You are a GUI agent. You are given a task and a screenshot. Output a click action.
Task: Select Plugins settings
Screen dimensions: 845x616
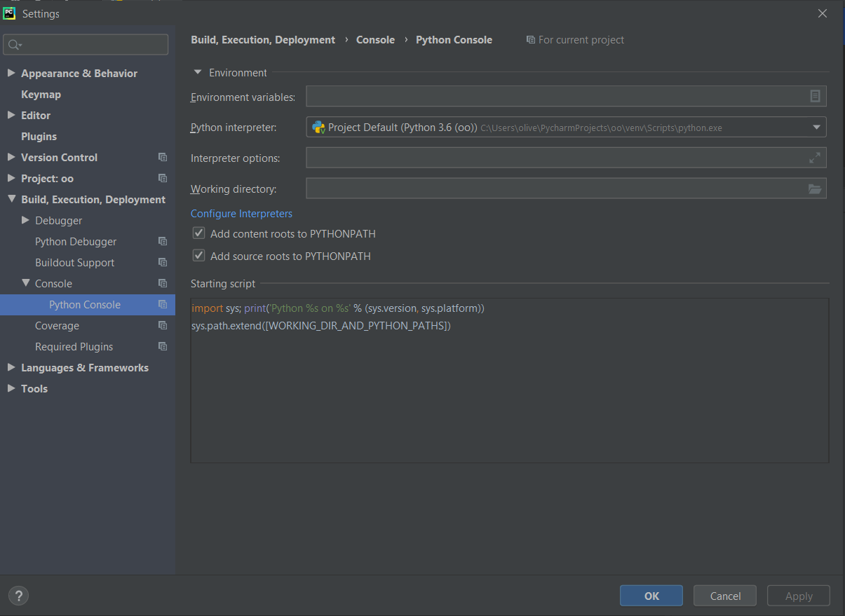(39, 136)
